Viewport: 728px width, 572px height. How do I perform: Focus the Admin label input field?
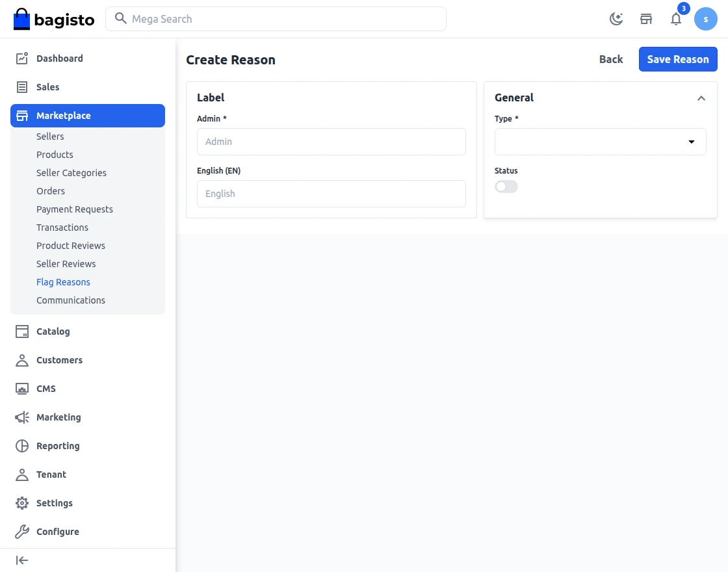331,142
